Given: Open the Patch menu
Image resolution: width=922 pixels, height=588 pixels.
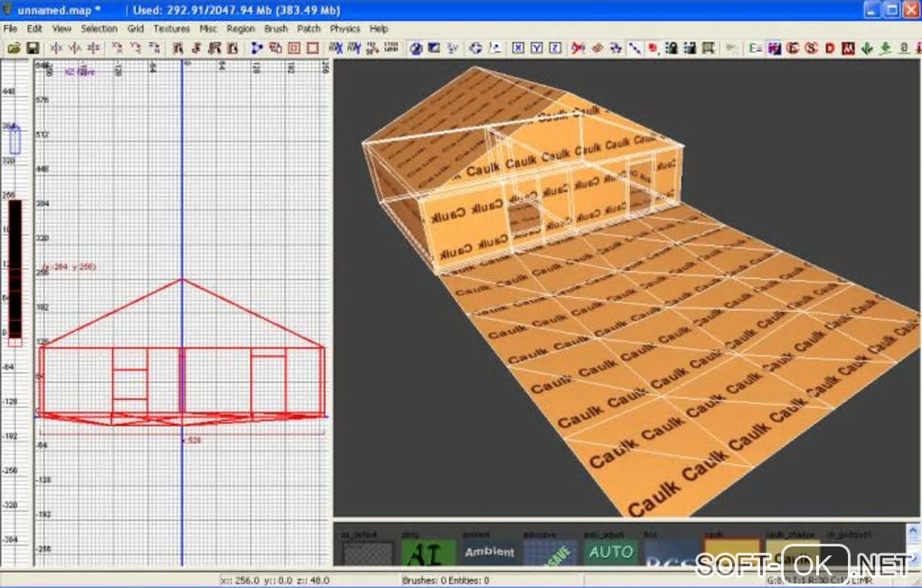Looking at the screenshot, I should (309, 28).
